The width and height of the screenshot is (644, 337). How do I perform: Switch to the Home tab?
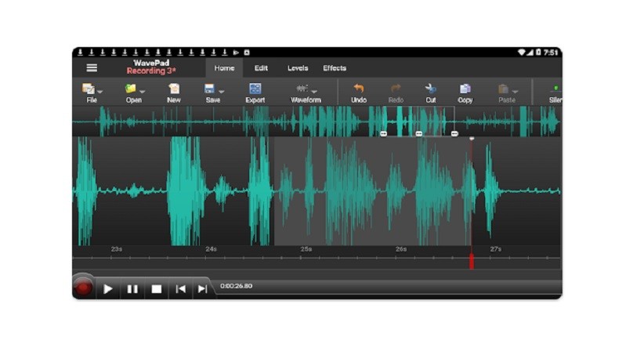click(224, 68)
